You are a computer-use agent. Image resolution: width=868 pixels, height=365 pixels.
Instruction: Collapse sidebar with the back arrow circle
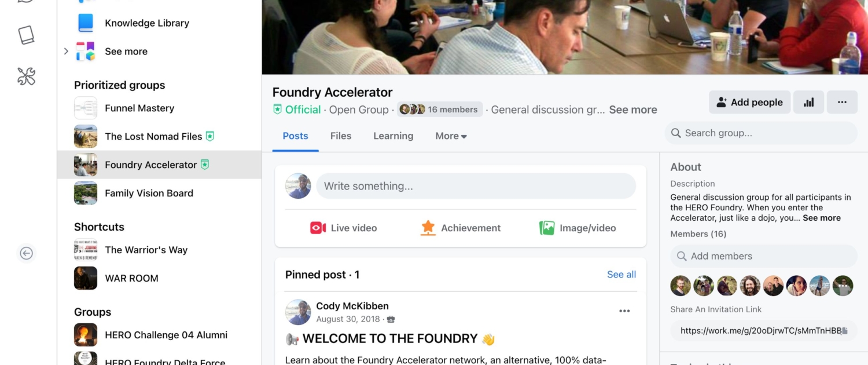click(26, 253)
